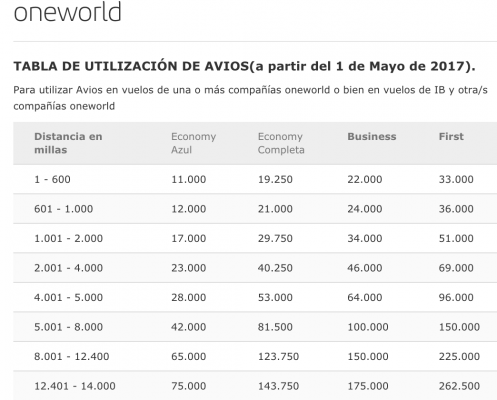Click the 12.401 - 14.000 distance cell

tap(75, 386)
